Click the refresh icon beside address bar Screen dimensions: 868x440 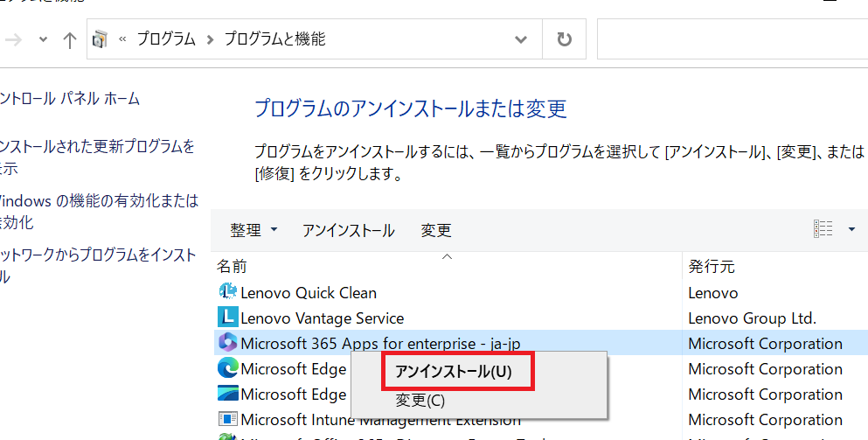[564, 39]
